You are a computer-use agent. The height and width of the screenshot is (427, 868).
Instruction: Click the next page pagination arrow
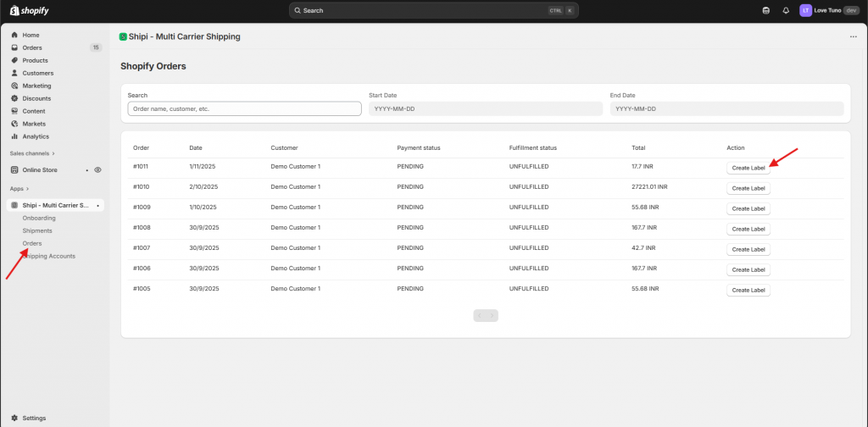pyautogui.click(x=493, y=315)
